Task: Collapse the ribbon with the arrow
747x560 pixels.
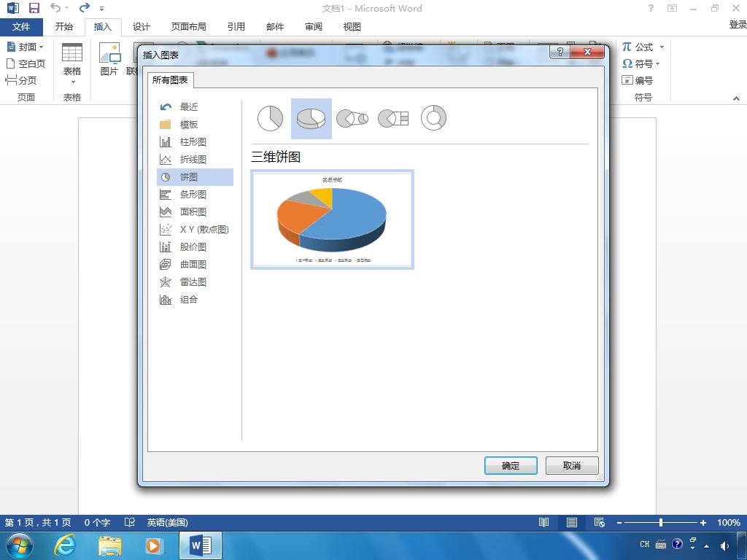Action: pos(736,98)
